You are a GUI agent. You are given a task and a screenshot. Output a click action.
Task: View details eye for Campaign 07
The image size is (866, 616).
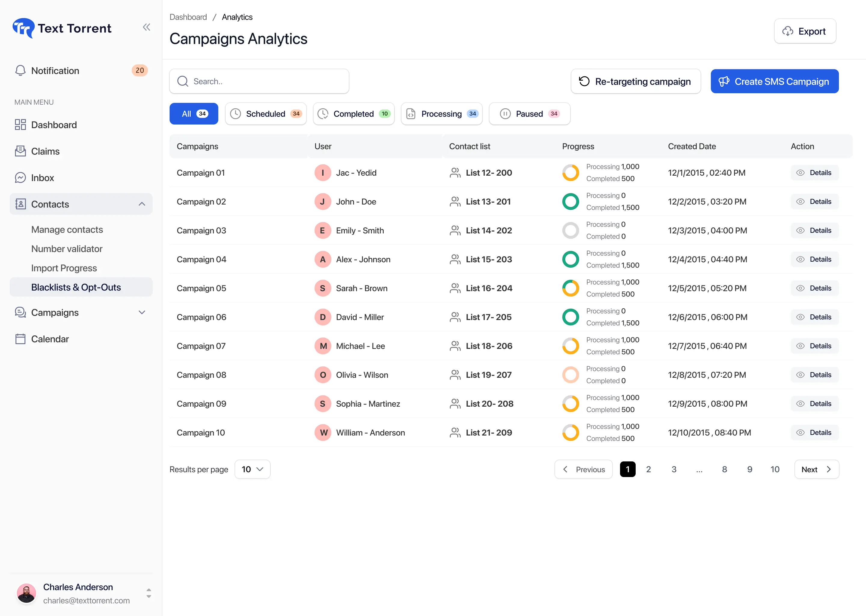[x=800, y=346]
